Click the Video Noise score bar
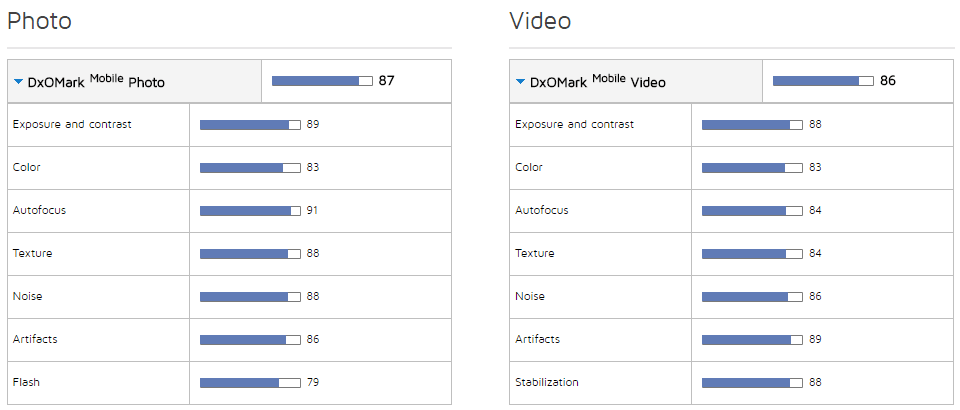The height and width of the screenshot is (410, 960). coord(752,297)
